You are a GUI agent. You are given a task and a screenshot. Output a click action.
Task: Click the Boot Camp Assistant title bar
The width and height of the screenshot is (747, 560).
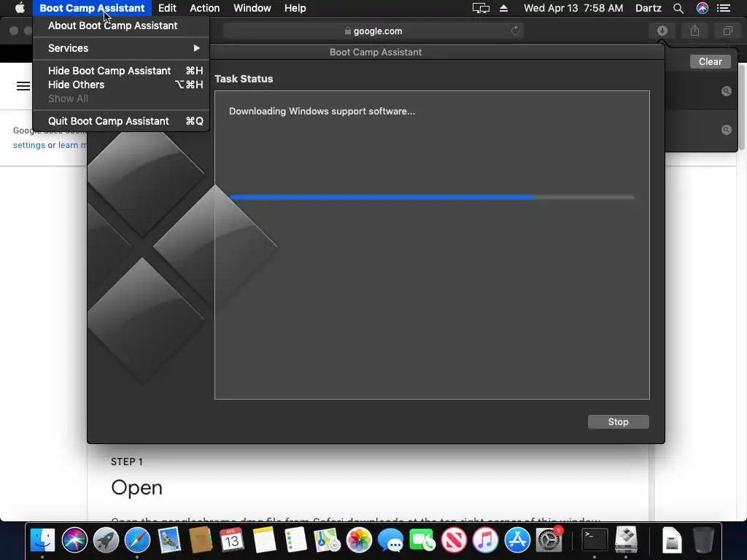[x=376, y=52]
